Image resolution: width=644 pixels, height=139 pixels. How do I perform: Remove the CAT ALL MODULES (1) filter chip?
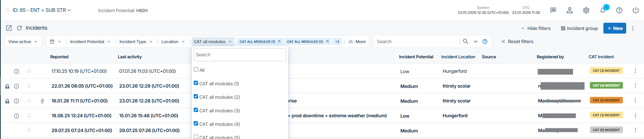pos(279,41)
